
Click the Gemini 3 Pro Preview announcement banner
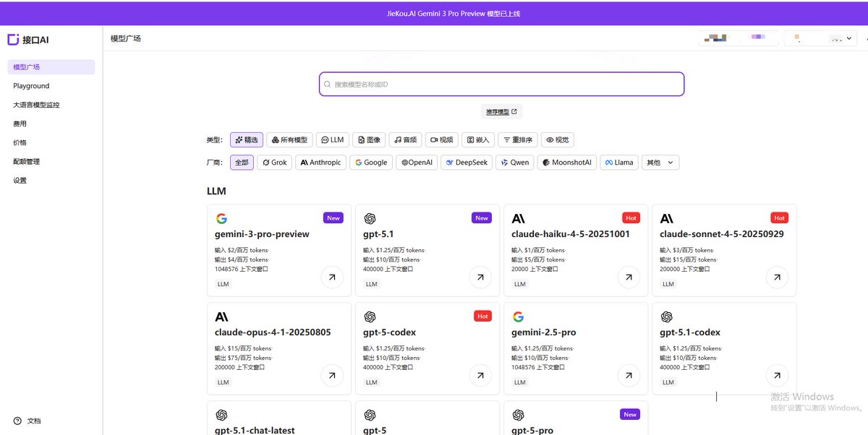click(434, 13)
